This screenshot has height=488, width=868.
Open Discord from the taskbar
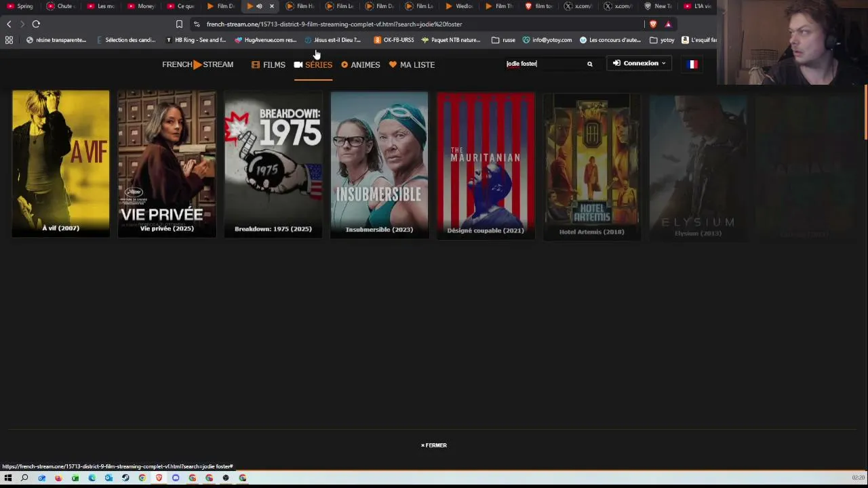coord(176,478)
